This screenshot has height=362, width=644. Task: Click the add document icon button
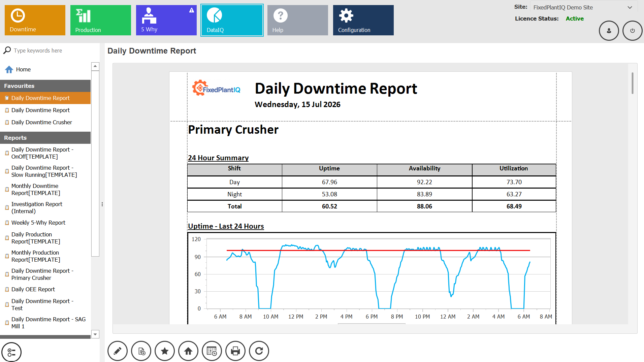click(141, 351)
